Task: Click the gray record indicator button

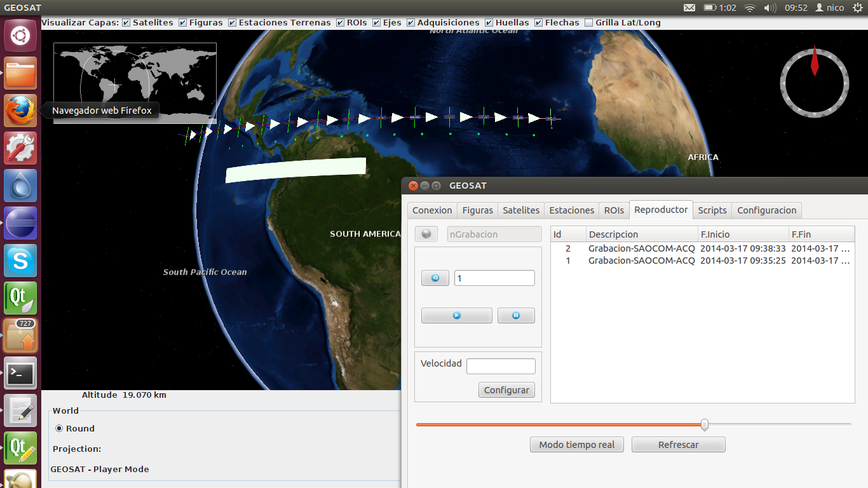Action: pos(426,234)
